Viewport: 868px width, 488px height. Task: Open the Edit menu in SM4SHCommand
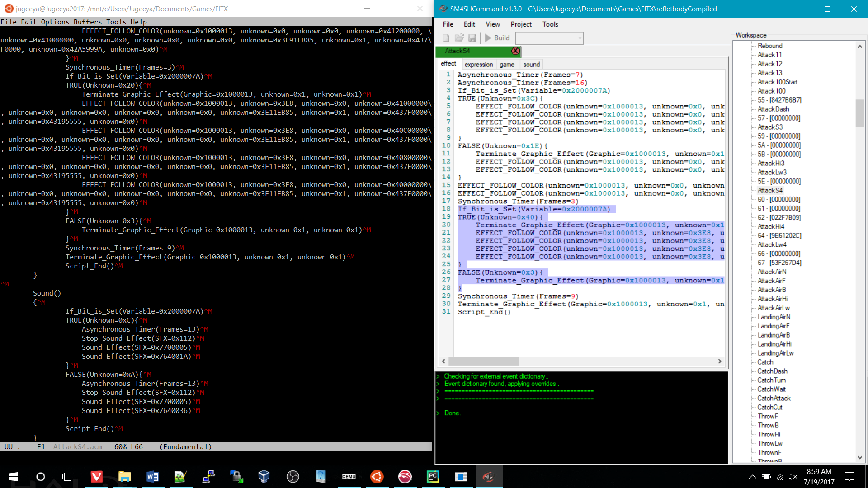(x=469, y=24)
